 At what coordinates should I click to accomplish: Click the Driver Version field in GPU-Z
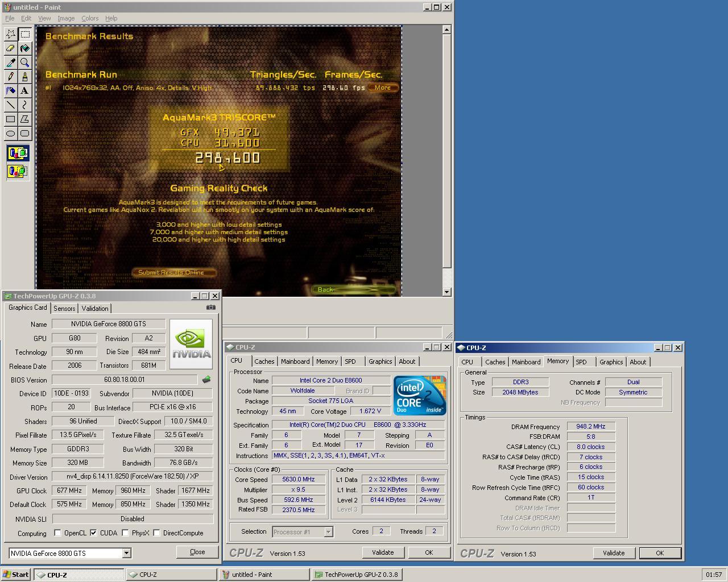133,477
